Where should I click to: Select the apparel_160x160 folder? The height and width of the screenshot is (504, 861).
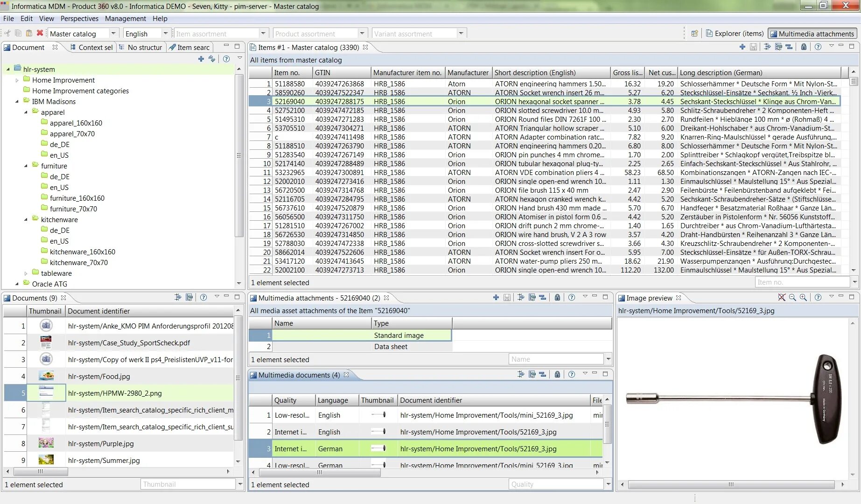coord(76,123)
